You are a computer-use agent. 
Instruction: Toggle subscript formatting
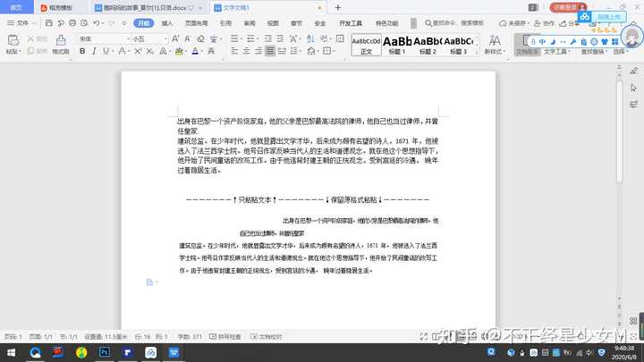(150, 51)
